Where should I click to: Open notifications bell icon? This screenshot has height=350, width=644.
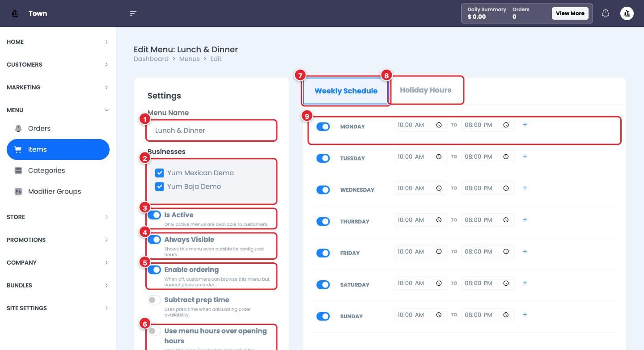pyautogui.click(x=606, y=13)
